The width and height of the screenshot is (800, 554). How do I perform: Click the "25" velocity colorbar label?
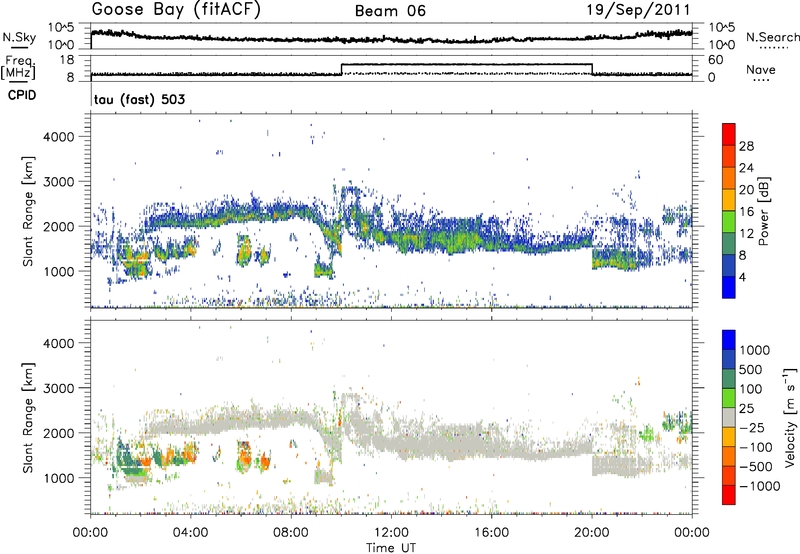(x=746, y=409)
